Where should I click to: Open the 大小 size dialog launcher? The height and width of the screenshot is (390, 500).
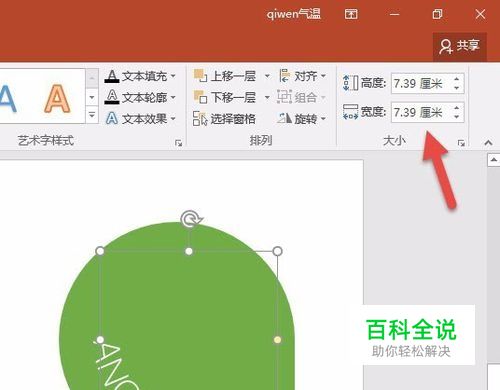pos(461,143)
